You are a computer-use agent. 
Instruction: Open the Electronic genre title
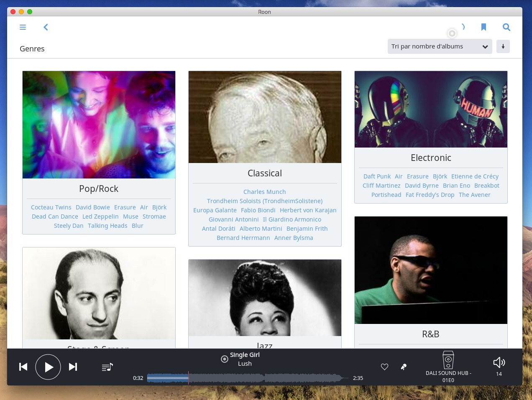point(431,158)
